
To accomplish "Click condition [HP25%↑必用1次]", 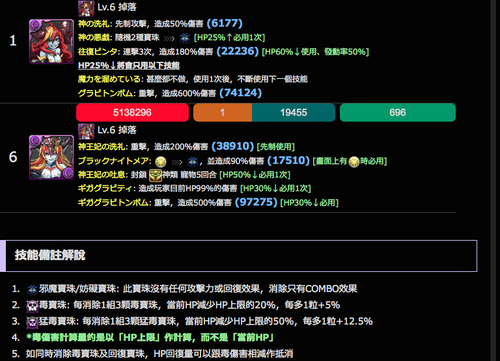I will coord(229,38).
